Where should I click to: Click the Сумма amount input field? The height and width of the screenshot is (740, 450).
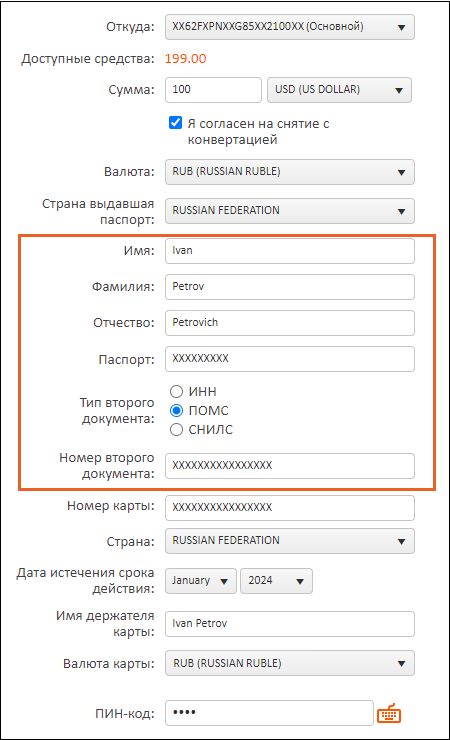click(x=213, y=90)
